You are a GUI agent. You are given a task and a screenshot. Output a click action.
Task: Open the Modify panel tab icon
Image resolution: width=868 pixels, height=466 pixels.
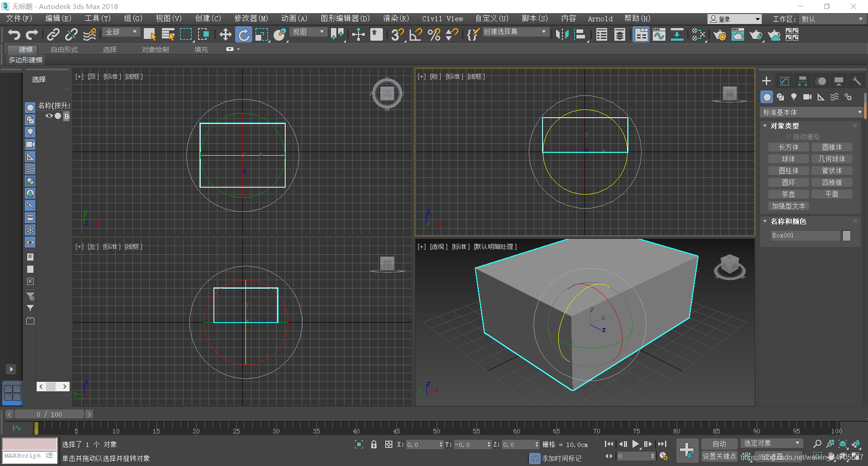(x=784, y=81)
